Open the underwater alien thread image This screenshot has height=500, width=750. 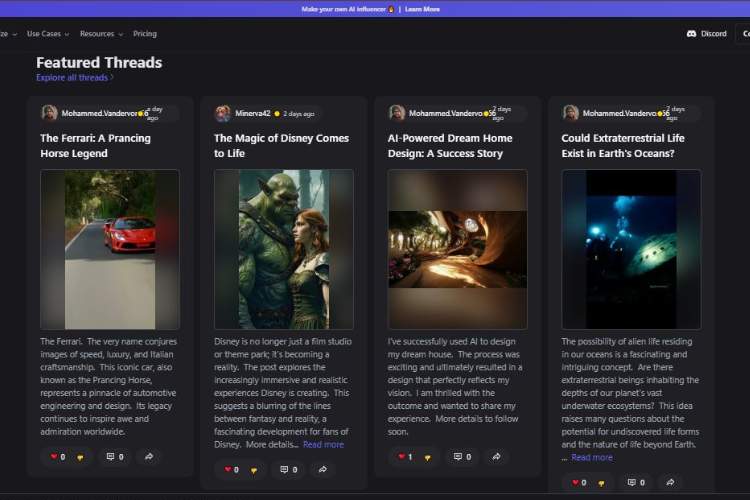coord(631,249)
